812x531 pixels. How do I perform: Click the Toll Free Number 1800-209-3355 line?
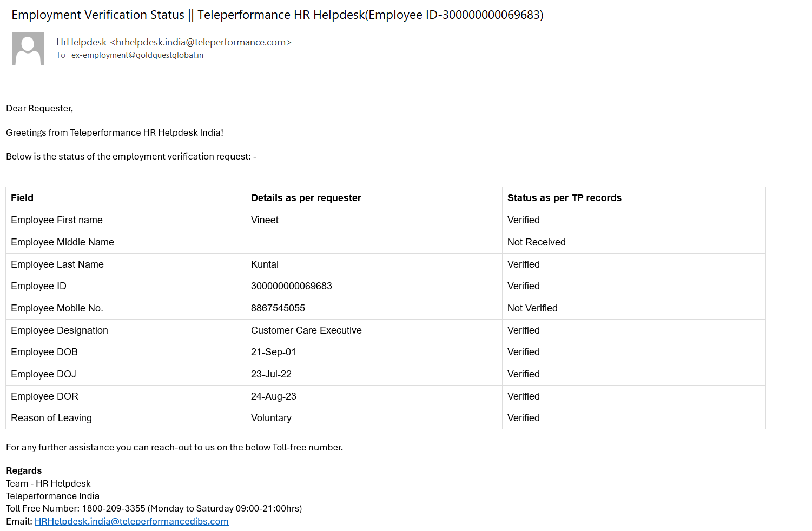coord(154,508)
